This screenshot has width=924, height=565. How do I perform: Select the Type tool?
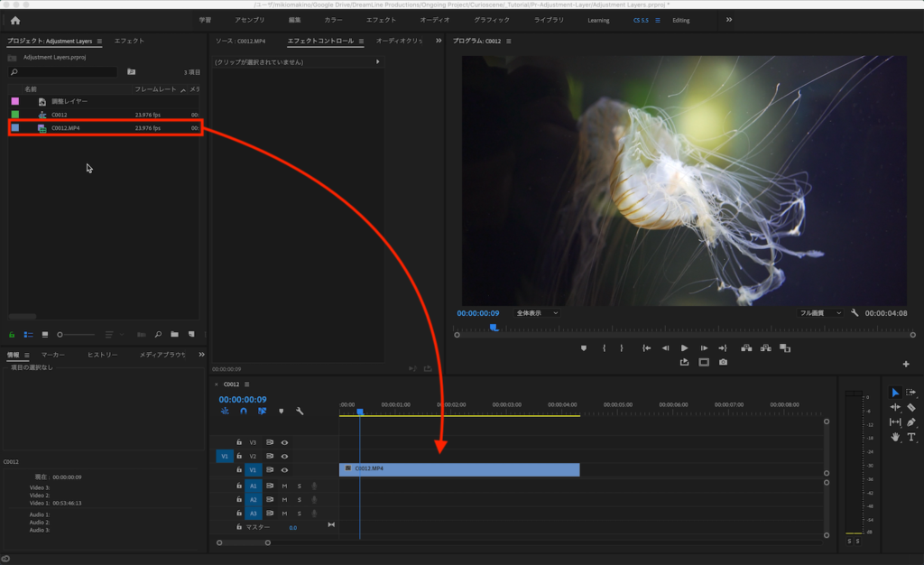coord(911,437)
